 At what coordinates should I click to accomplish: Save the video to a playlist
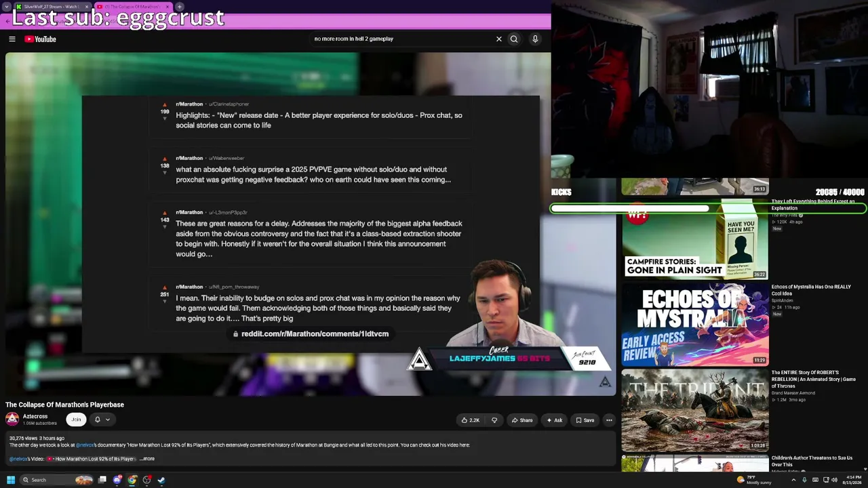pyautogui.click(x=585, y=420)
